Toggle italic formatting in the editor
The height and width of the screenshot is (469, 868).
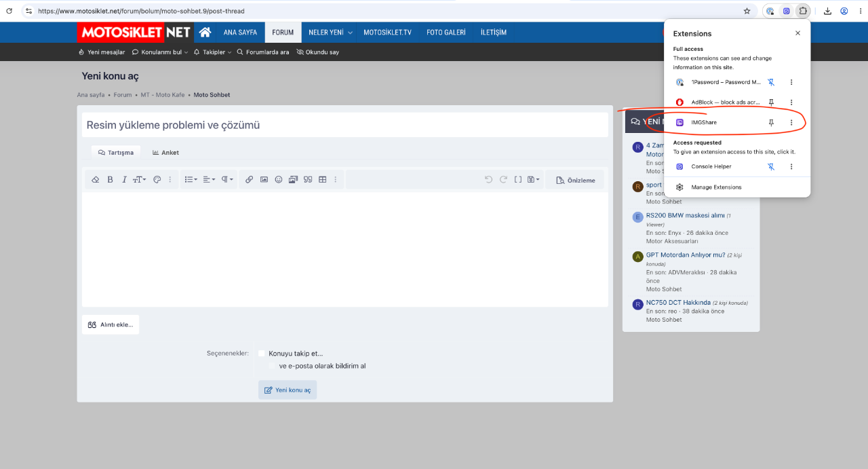tap(124, 180)
